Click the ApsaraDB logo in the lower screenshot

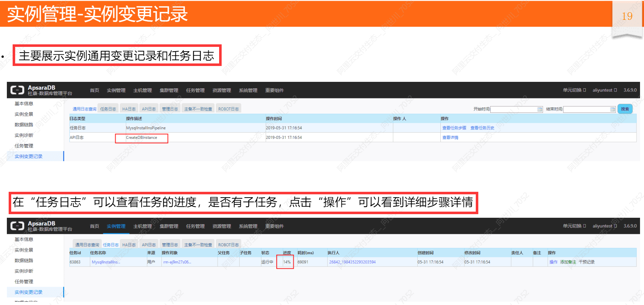pos(41,226)
